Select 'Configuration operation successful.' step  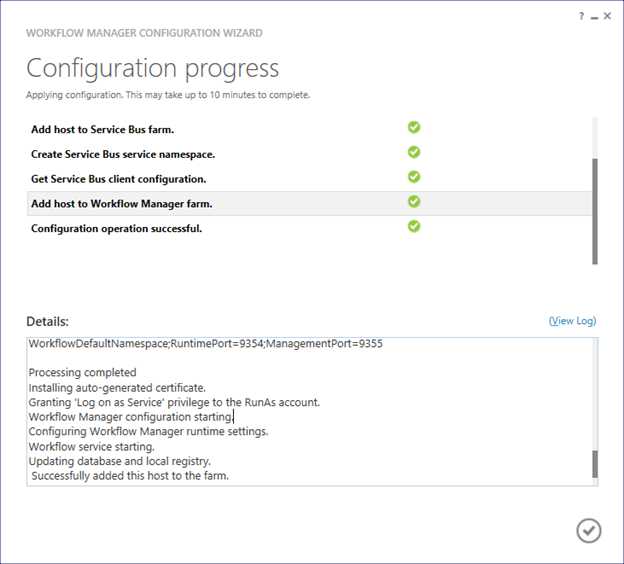(309, 228)
